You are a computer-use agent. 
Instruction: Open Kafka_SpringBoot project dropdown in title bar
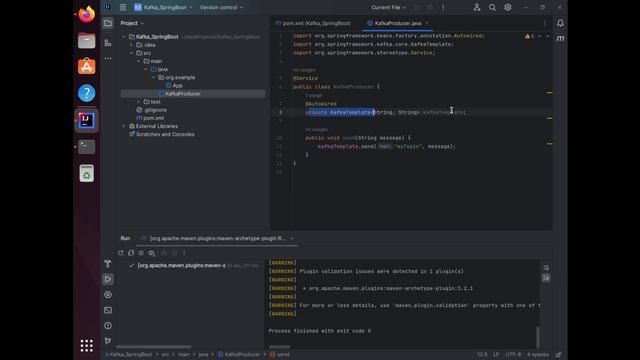coord(163,7)
